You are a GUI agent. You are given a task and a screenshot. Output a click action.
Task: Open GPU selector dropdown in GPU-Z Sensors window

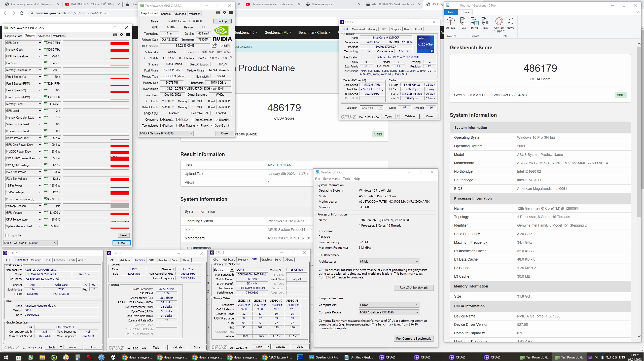[30, 243]
